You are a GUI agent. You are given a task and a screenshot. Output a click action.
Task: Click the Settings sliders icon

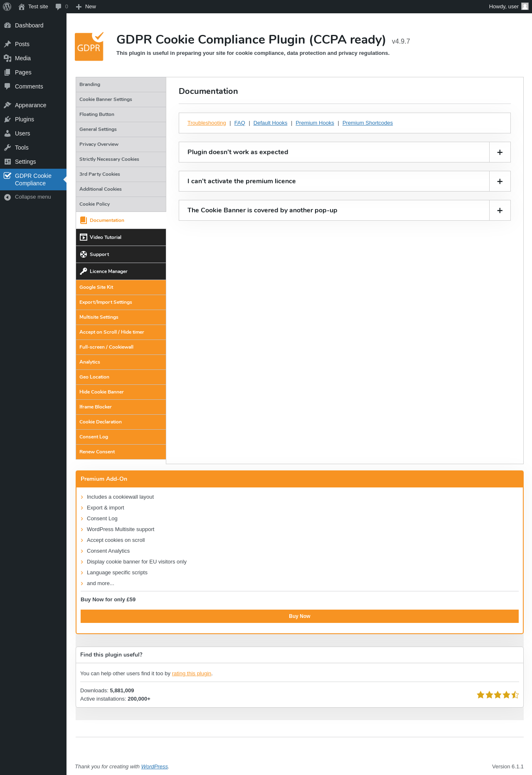pyautogui.click(x=7, y=162)
